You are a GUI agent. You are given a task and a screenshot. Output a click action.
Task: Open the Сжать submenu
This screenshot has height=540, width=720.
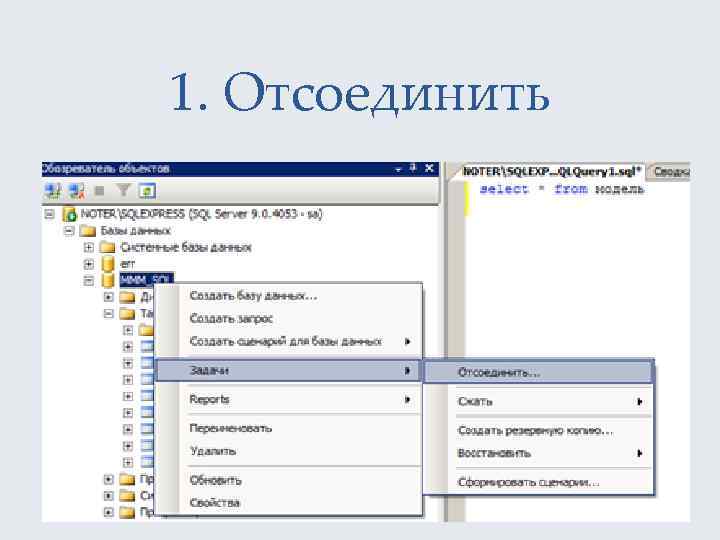click(x=538, y=401)
